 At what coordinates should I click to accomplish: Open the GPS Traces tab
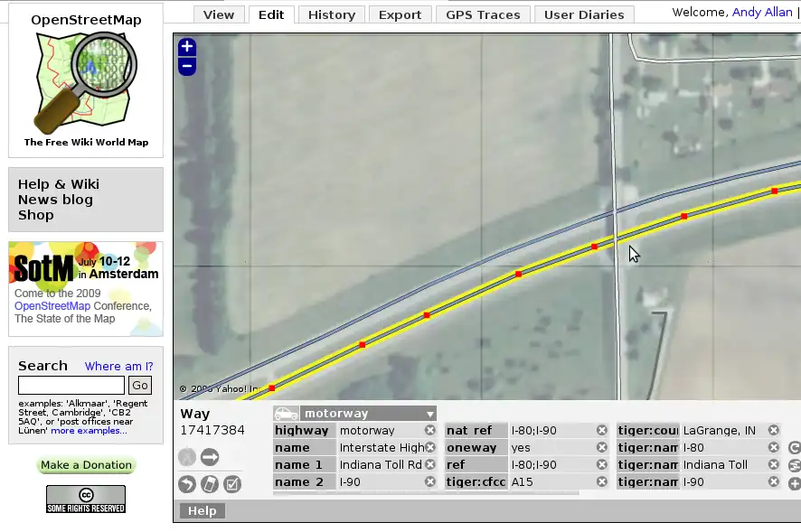click(x=484, y=14)
